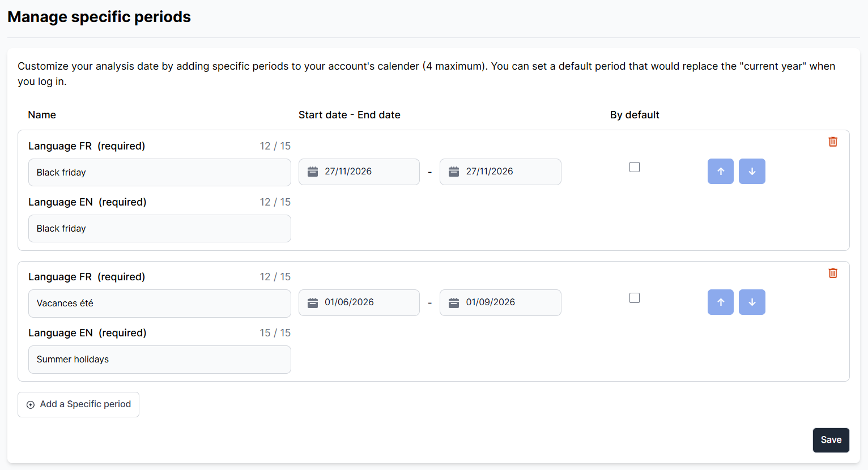Delete the Black friday period with trash icon
The height and width of the screenshot is (470, 868).
(833, 142)
